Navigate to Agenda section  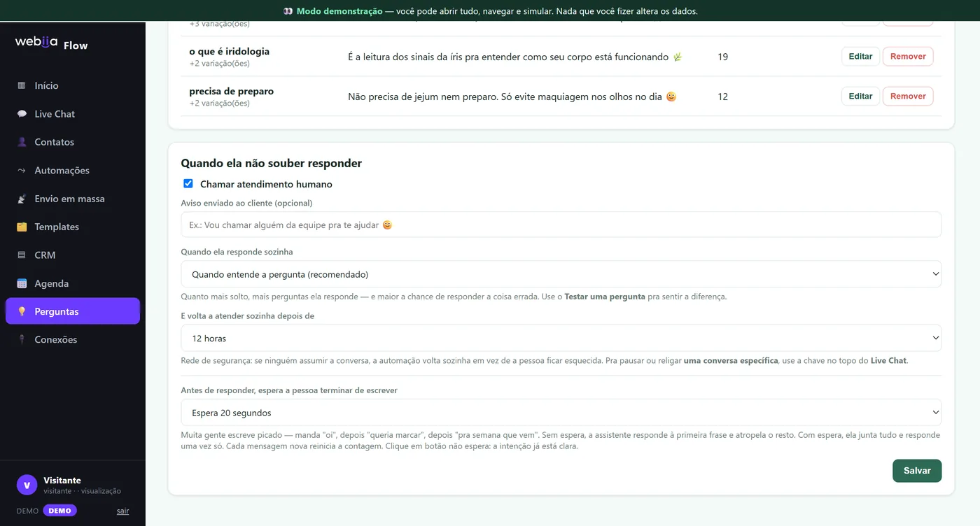coord(73,283)
